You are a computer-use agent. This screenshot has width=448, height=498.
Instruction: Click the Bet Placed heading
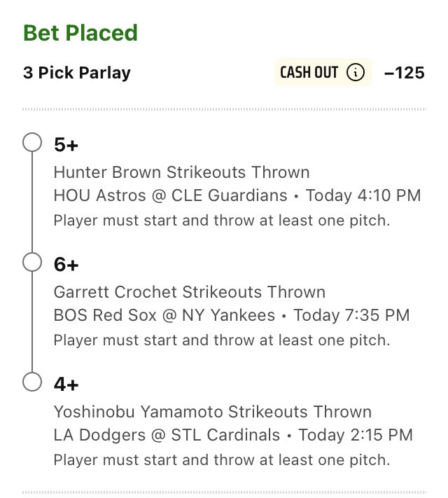tap(80, 33)
